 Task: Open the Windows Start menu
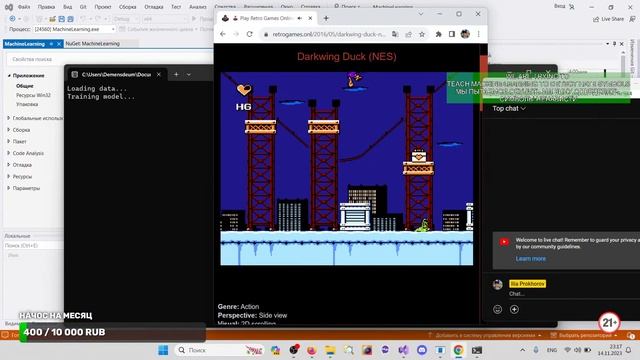pos(163,350)
